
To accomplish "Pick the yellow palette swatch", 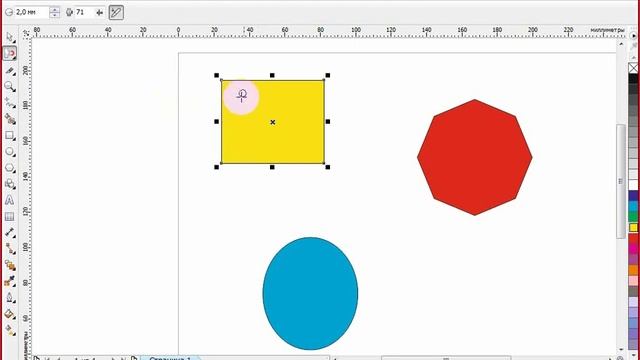I will click(633, 227).
